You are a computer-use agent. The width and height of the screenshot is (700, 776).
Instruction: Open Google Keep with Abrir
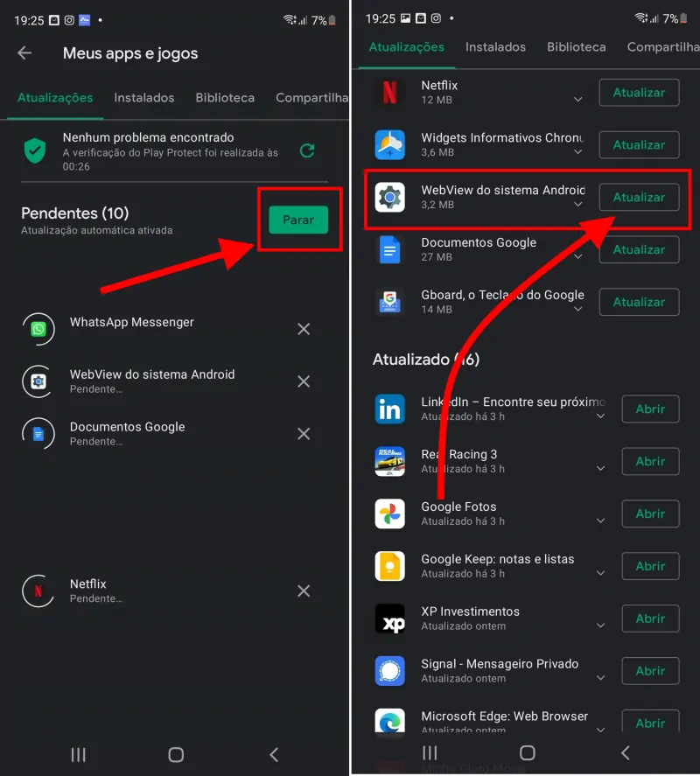650,567
